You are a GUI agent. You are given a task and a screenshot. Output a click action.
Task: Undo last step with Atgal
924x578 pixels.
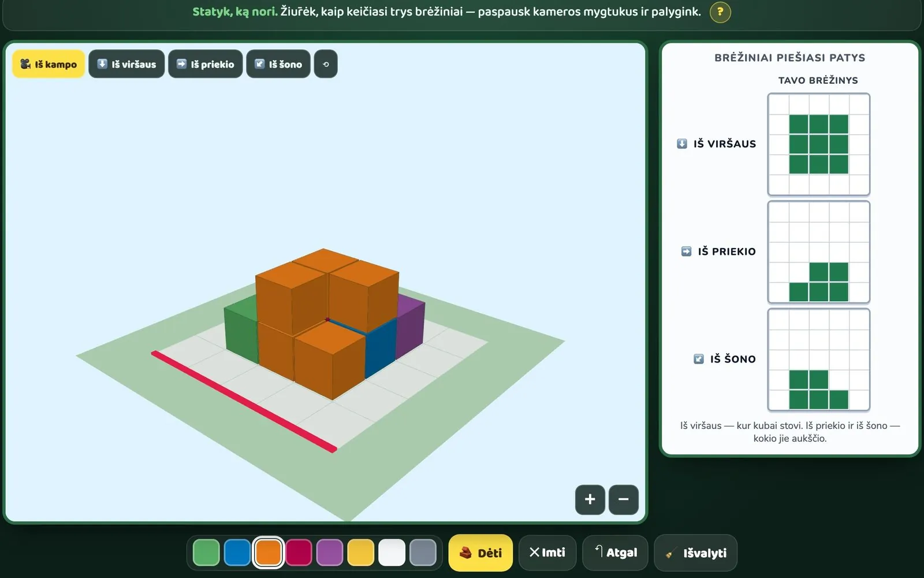tap(615, 553)
